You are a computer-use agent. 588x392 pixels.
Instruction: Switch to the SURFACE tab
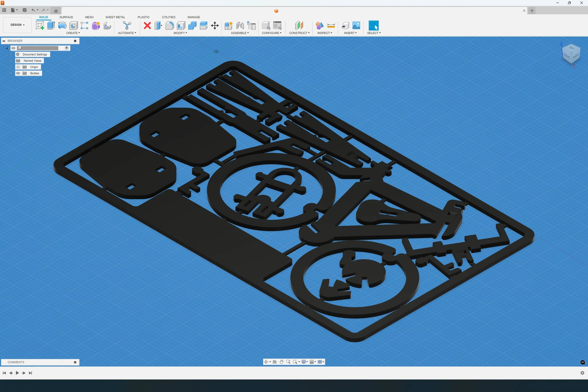(66, 17)
